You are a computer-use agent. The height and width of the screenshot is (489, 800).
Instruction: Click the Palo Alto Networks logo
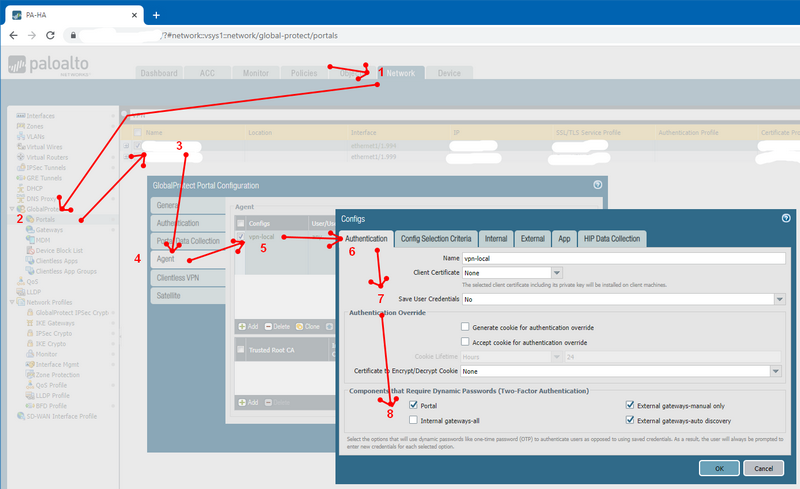[x=48, y=65]
